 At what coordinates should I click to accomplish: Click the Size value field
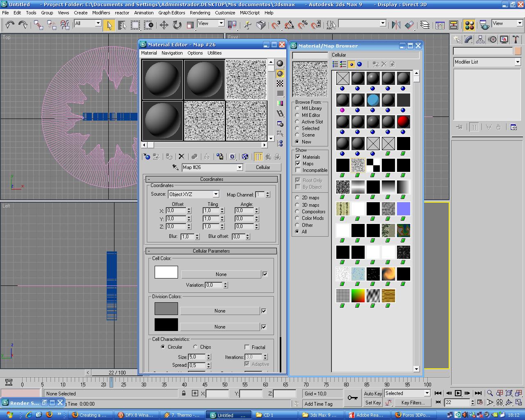point(197,357)
